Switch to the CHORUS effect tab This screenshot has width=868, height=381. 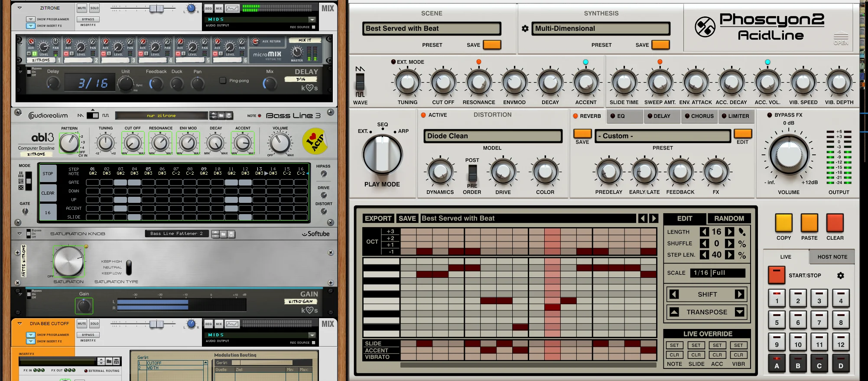[699, 116]
